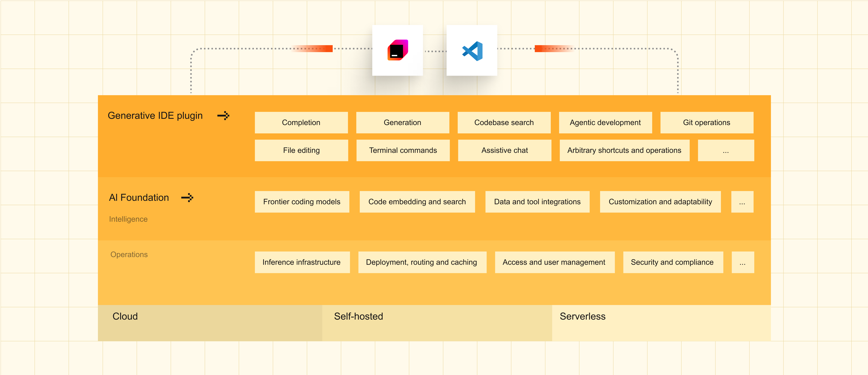Click the Generative IDE plugin heading
868x375 pixels.
tap(155, 116)
